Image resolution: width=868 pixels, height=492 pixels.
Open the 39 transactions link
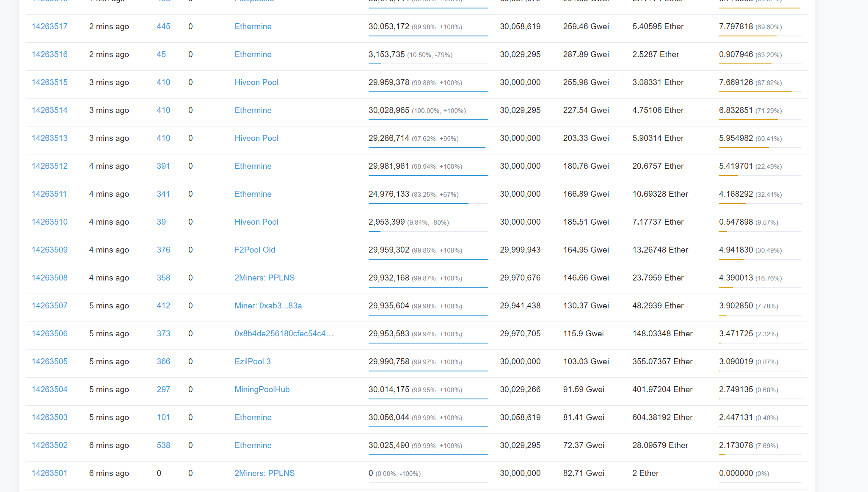pyautogui.click(x=161, y=222)
